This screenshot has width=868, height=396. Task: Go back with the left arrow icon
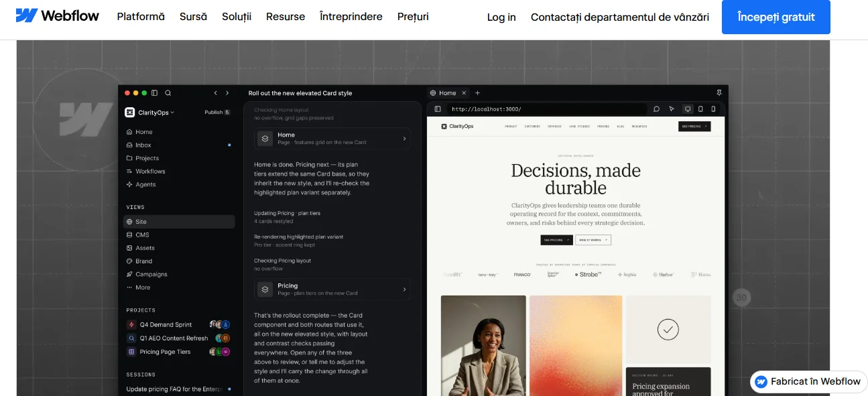coord(215,93)
